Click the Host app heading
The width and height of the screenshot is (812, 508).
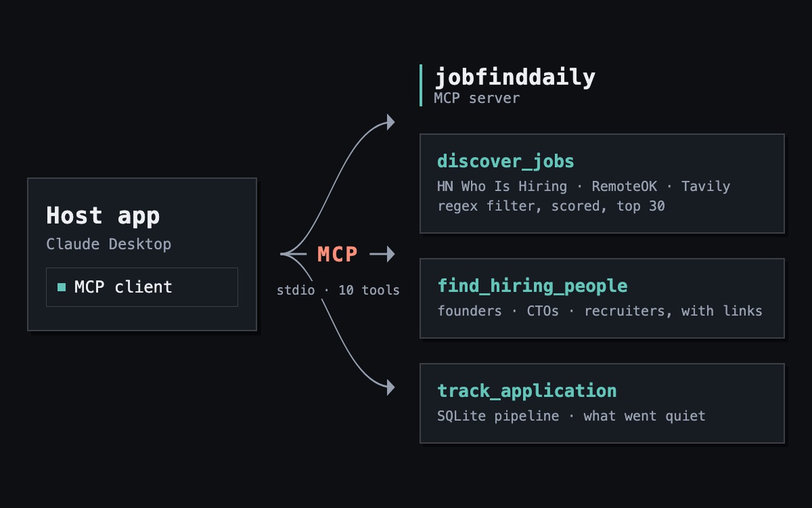pyautogui.click(x=103, y=216)
